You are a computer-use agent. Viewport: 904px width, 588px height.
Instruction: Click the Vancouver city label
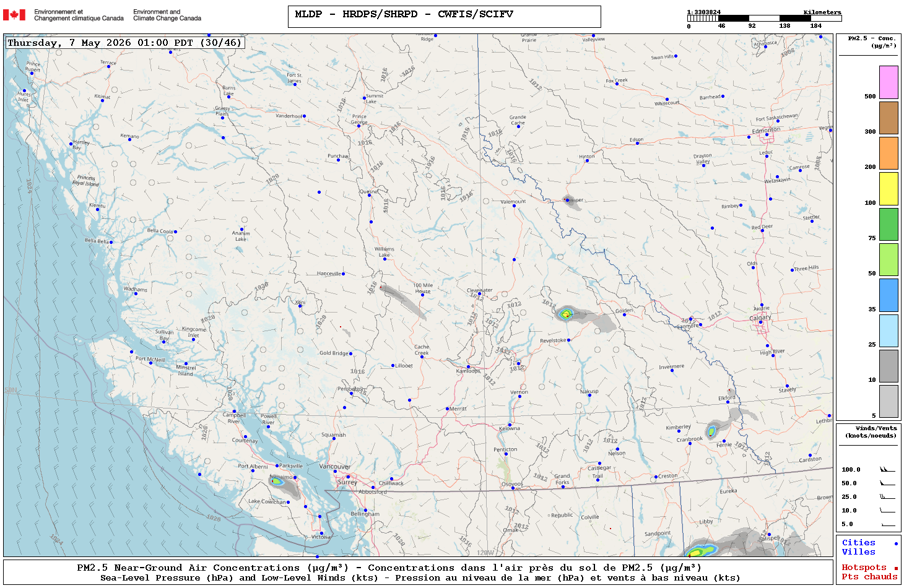pyautogui.click(x=334, y=466)
